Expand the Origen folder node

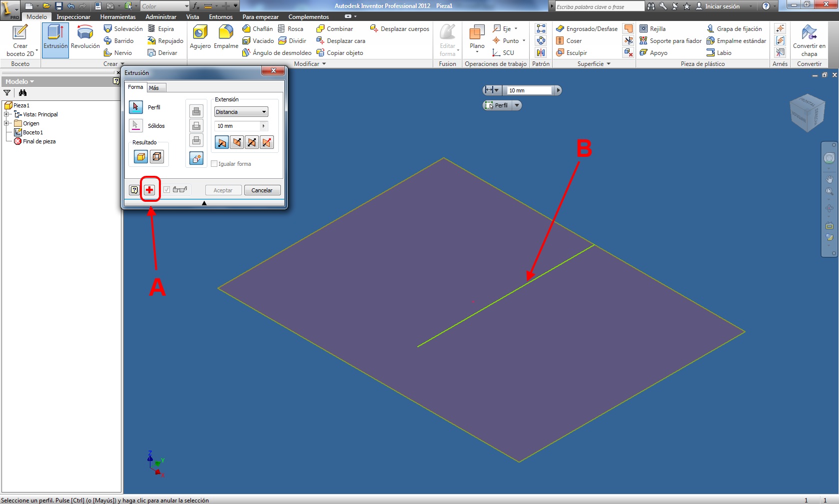pyautogui.click(x=7, y=123)
